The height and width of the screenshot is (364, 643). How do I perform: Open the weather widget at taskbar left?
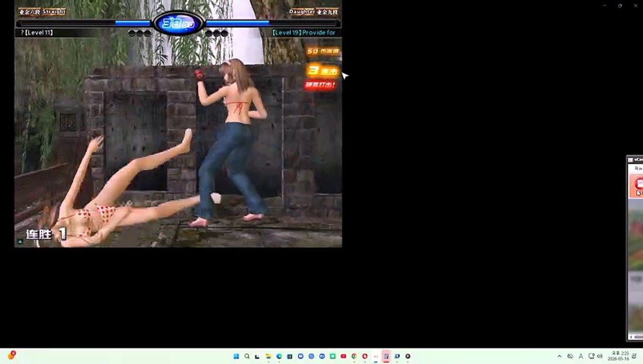(11, 355)
